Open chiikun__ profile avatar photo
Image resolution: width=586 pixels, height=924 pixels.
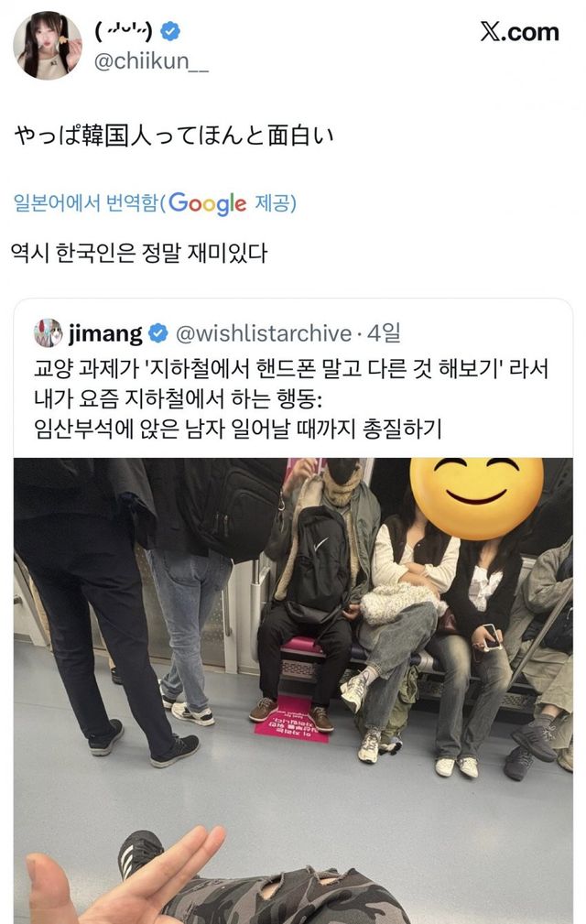pyautogui.click(x=47, y=46)
